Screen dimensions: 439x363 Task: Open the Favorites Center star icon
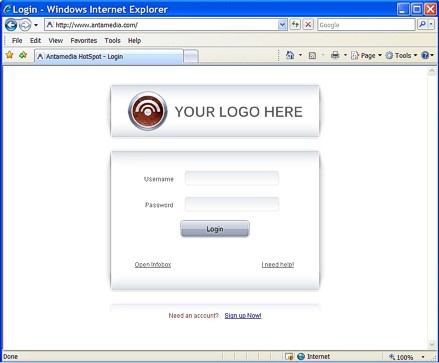(10, 55)
